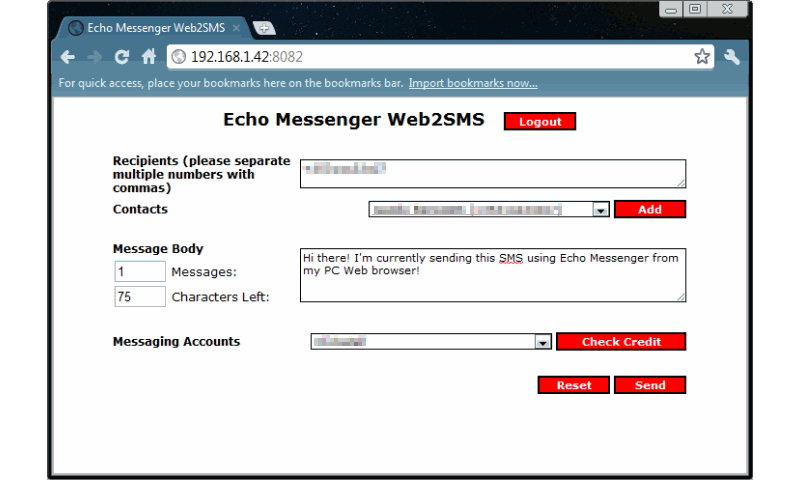The height and width of the screenshot is (480, 800).
Task: Click the Contacts label
Action: 140,209
